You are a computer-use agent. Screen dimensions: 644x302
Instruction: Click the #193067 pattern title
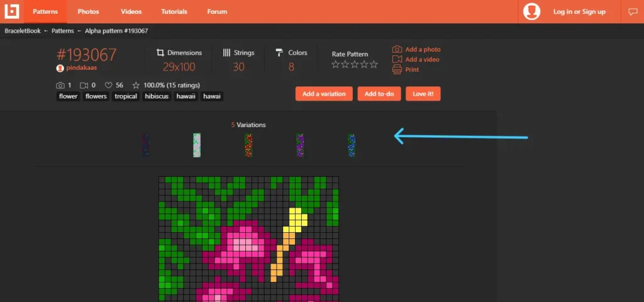87,55
